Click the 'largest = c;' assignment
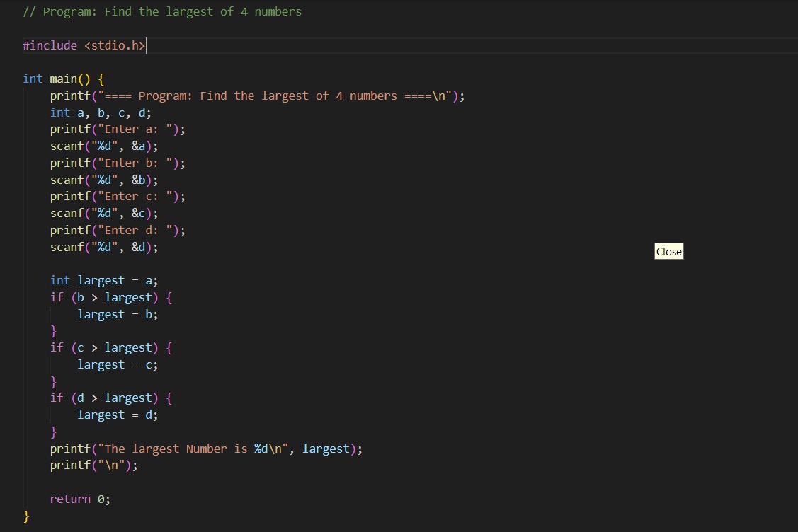798x532 pixels. 118,364
